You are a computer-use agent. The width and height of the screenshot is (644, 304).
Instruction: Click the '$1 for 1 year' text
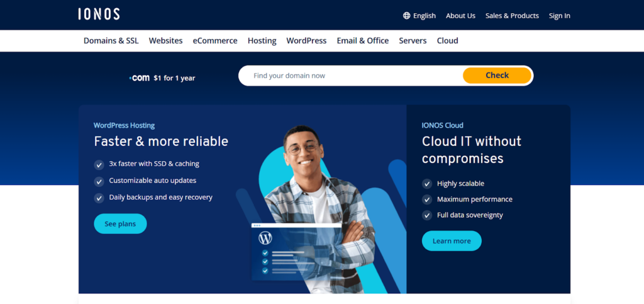point(174,78)
